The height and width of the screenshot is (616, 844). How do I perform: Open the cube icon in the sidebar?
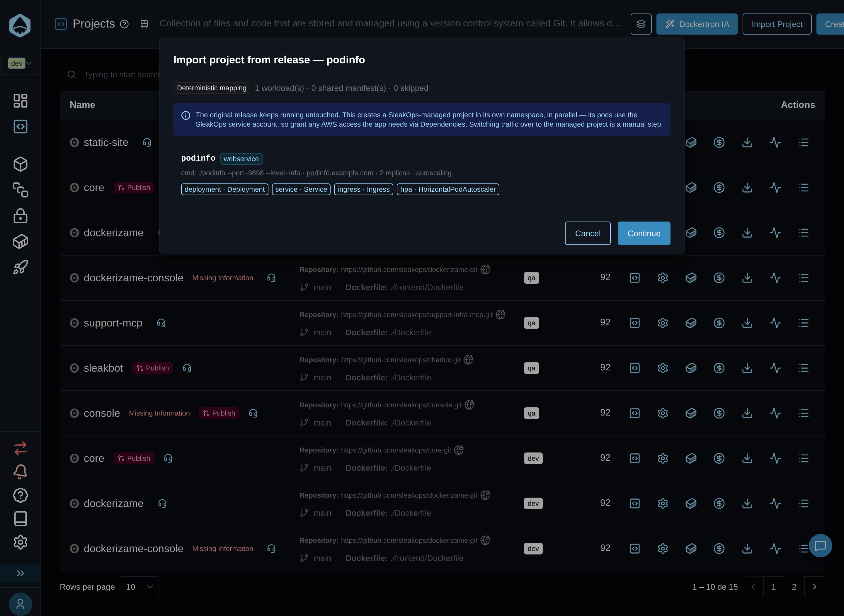coord(20,164)
